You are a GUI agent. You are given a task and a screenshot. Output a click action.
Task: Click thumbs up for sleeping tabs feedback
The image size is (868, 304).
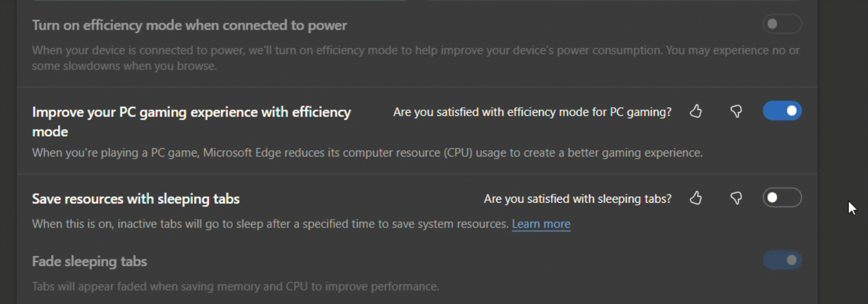(695, 198)
